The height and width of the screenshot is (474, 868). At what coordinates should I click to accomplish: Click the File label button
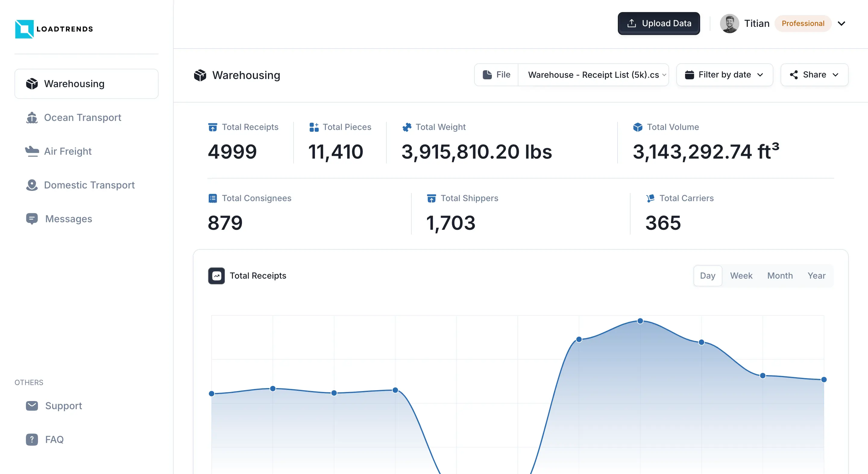point(496,74)
